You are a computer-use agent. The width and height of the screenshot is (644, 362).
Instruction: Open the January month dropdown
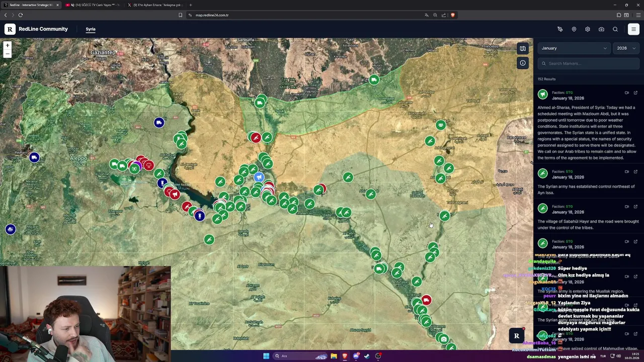pos(574,48)
